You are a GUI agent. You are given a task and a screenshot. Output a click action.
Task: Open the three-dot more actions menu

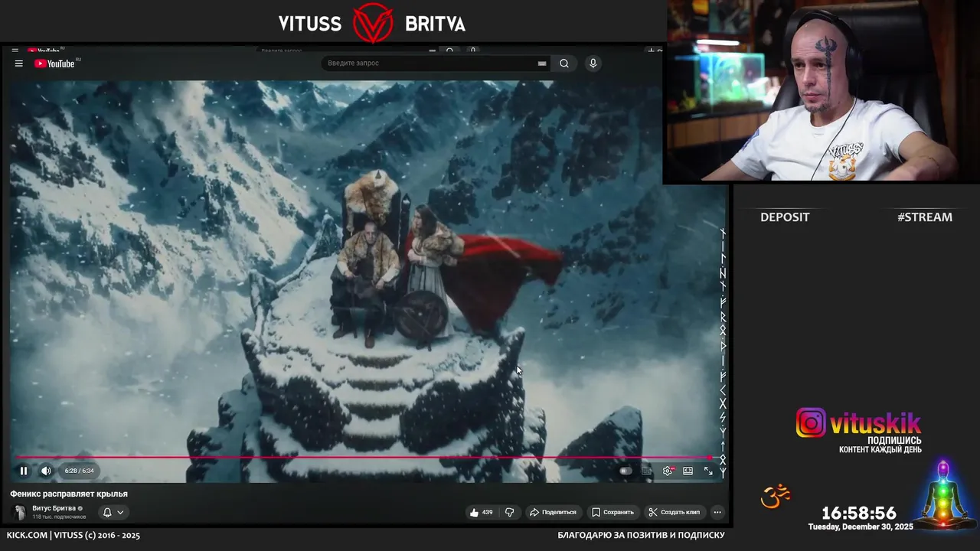[x=717, y=512]
